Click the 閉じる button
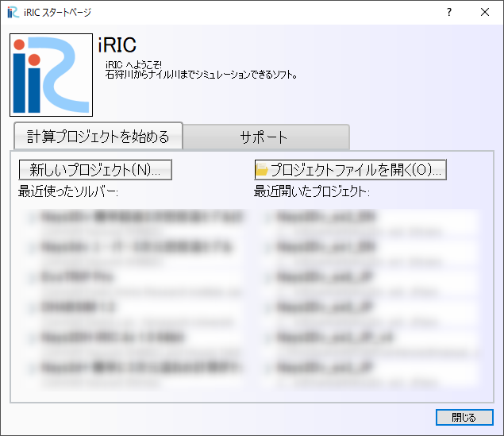Viewport: 504px width, 436px height. [464, 418]
